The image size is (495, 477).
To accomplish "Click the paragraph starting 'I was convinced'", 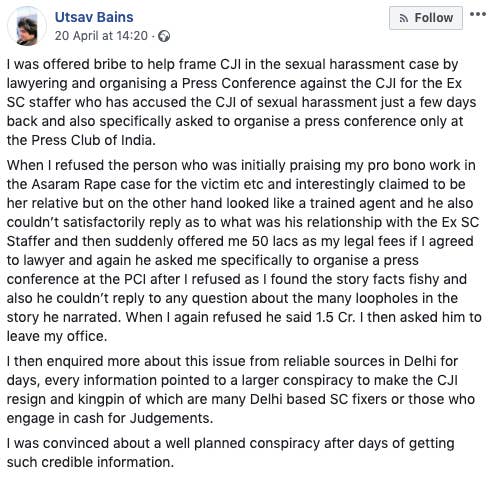I will tap(230, 453).
